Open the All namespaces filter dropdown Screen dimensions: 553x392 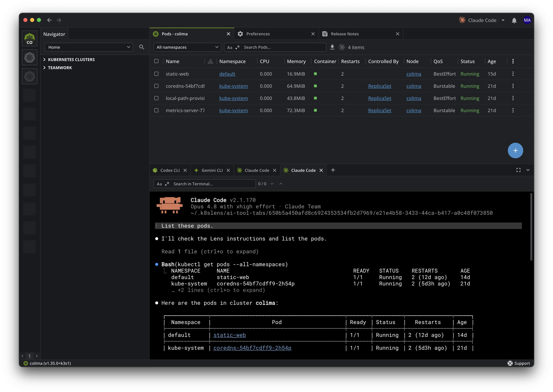(x=187, y=47)
